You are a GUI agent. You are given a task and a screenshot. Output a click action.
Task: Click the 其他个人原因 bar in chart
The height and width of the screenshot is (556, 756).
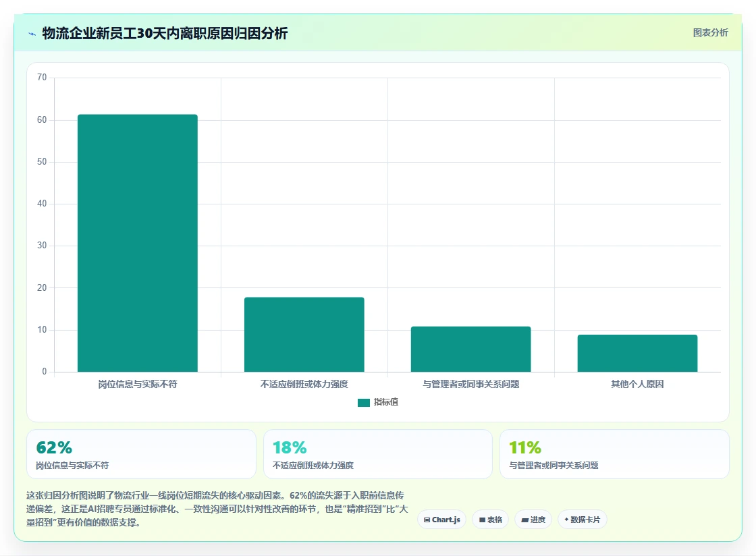[637, 353]
